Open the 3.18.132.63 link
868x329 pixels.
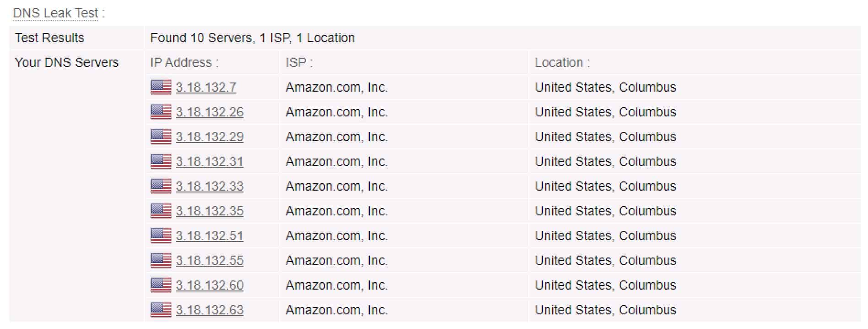click(210, 310)
